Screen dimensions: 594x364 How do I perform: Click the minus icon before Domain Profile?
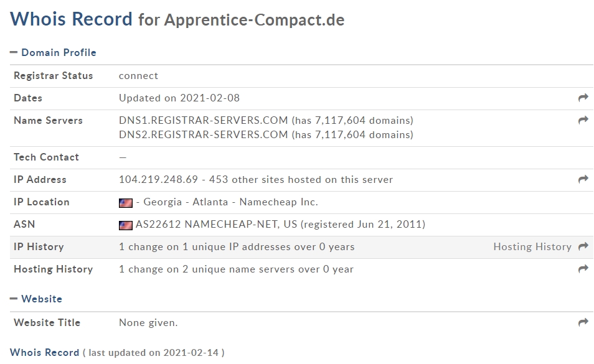(x=14, y=52)
